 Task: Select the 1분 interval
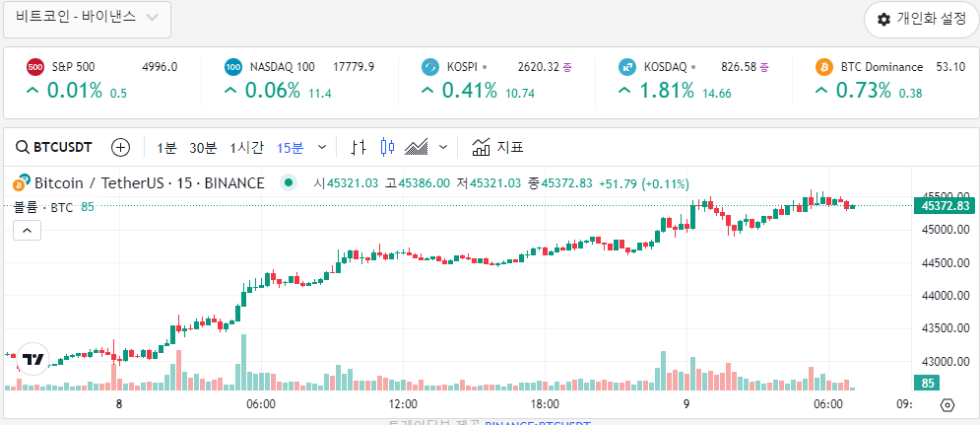166,148
